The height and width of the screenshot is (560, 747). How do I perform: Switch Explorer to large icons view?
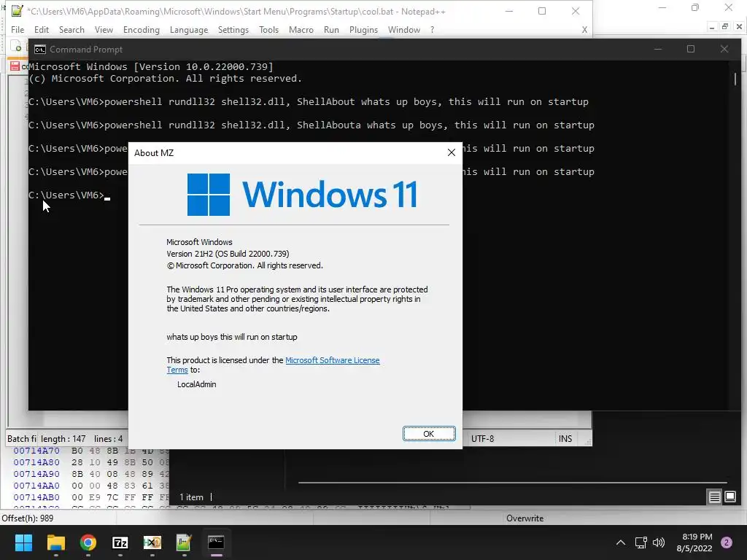pos(730,497)
